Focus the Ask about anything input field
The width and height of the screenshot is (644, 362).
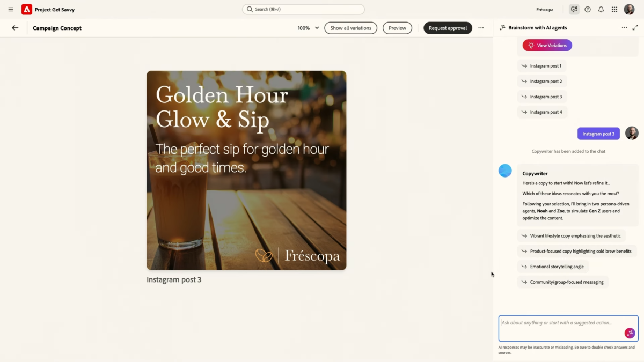pos(561,327)
